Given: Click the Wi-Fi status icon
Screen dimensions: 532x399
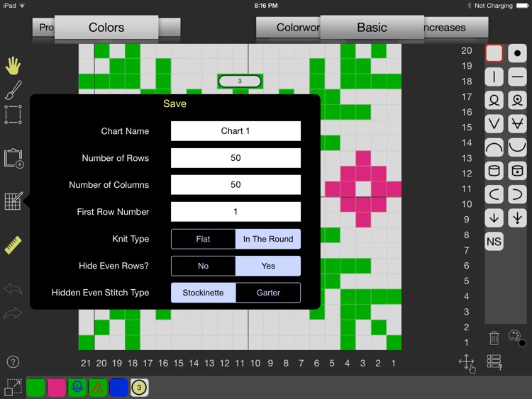Looking at the screenshot, I should click(22, 6).
